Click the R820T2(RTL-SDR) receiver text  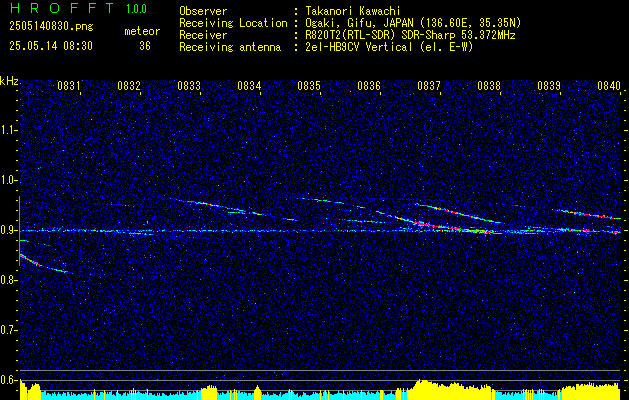408,35
